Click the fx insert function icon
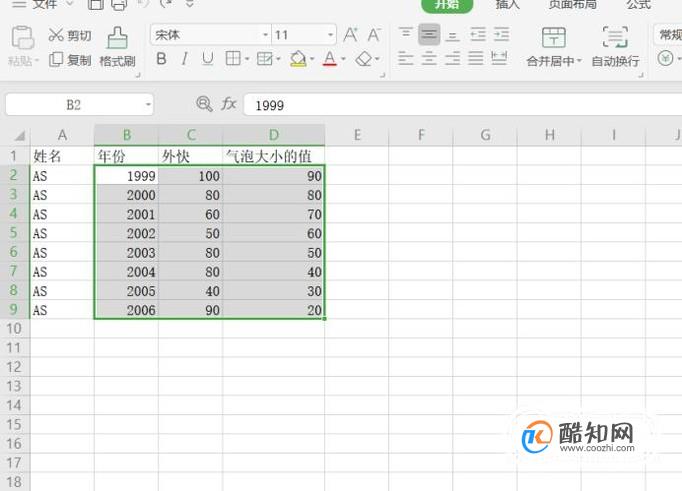 click(x=228, y=104)
